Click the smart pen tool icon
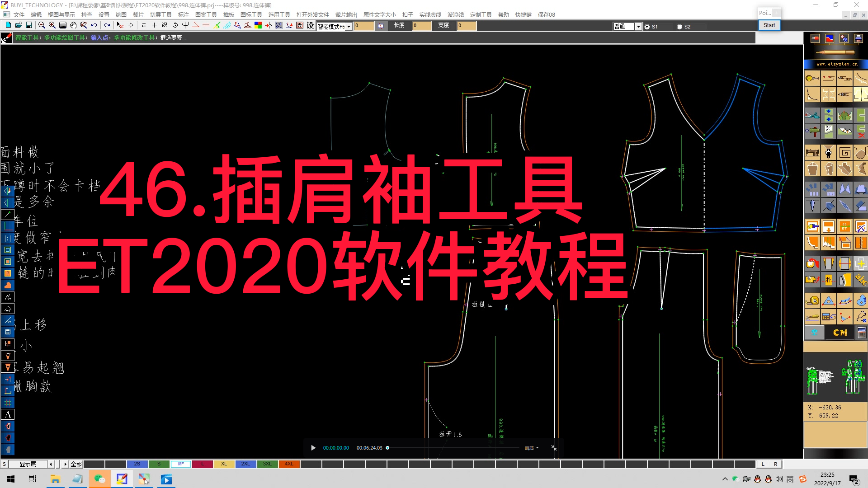Image resolution: width=868 pixels, height=488 pixels. pos(6,38)
